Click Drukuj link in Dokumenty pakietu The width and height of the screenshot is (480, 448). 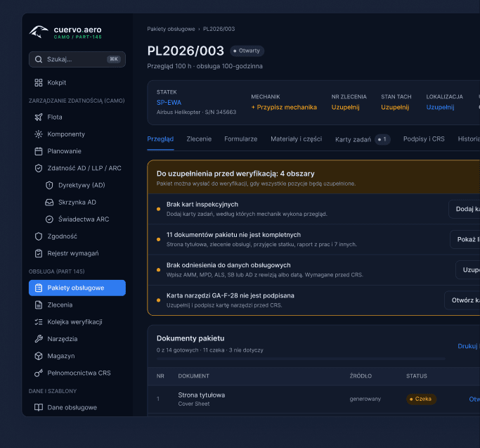[469, 346]
